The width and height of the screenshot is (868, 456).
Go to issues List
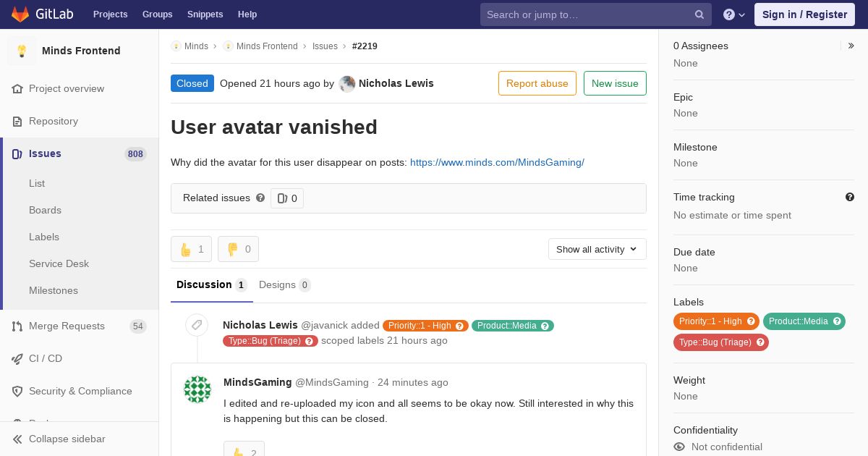click(37, 183)
